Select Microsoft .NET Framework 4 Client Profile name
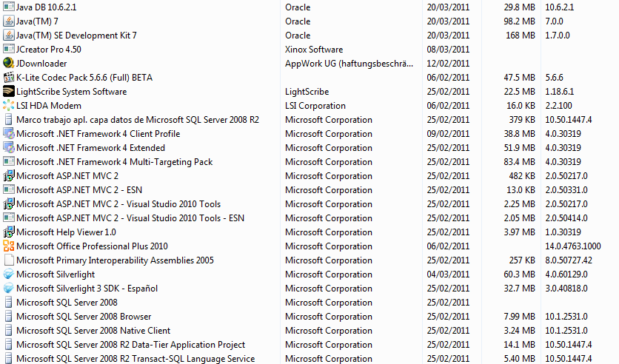Screen dimensions: 619x364 click(x=98, y=134)
